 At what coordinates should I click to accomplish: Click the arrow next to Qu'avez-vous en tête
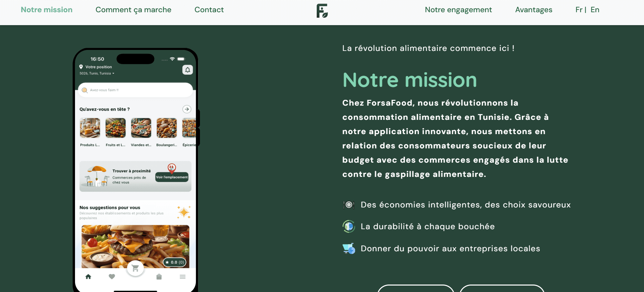[187, 109]
